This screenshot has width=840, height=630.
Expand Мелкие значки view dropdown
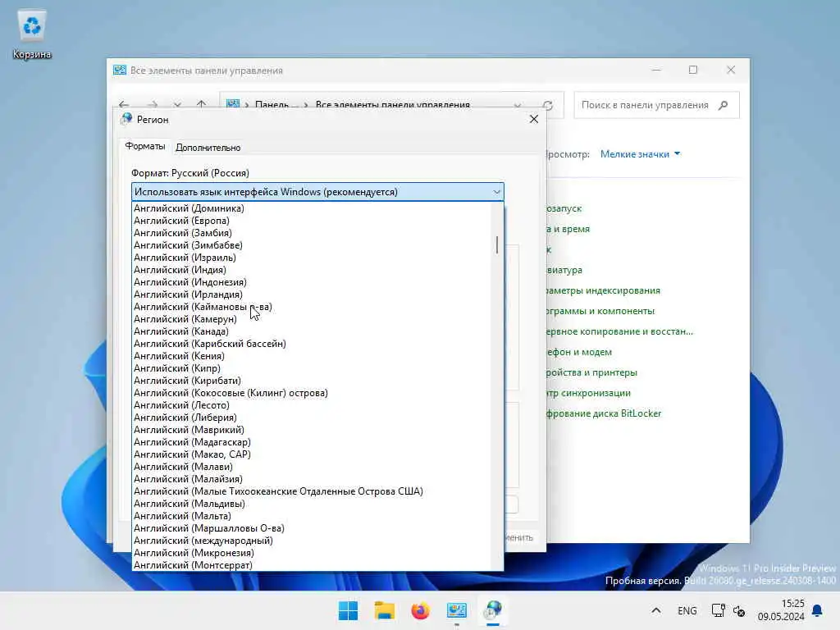[x=640, y=154]
